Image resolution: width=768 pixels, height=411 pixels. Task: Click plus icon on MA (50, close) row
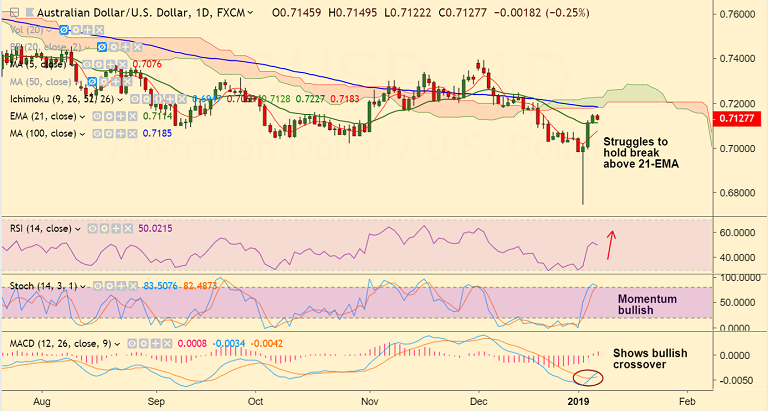[116, 82]
